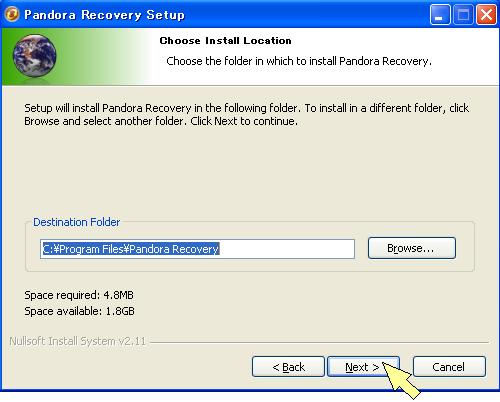Click the setup instructions paragraph text
This screenshot has width=500, height=402.
click(x=247, y=115)
